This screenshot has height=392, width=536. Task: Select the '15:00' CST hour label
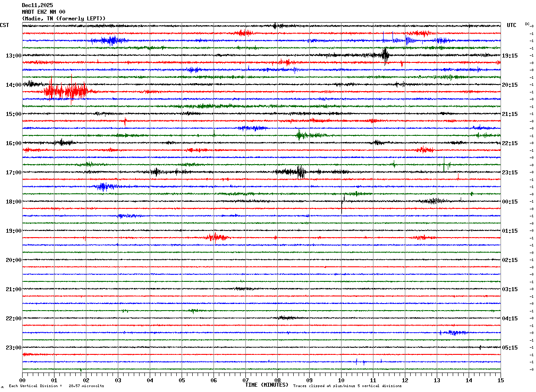pyautogui.click(x=14, y=114)
